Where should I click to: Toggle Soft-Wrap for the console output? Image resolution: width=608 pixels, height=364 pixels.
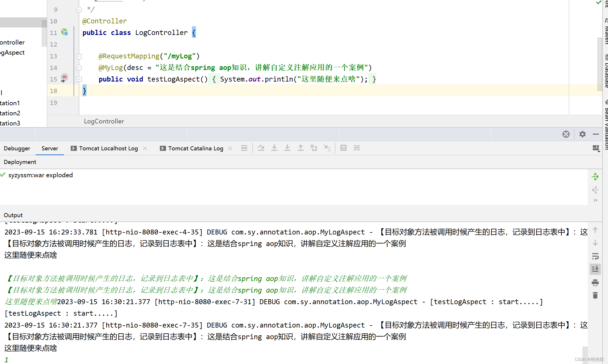pos(595,256)
